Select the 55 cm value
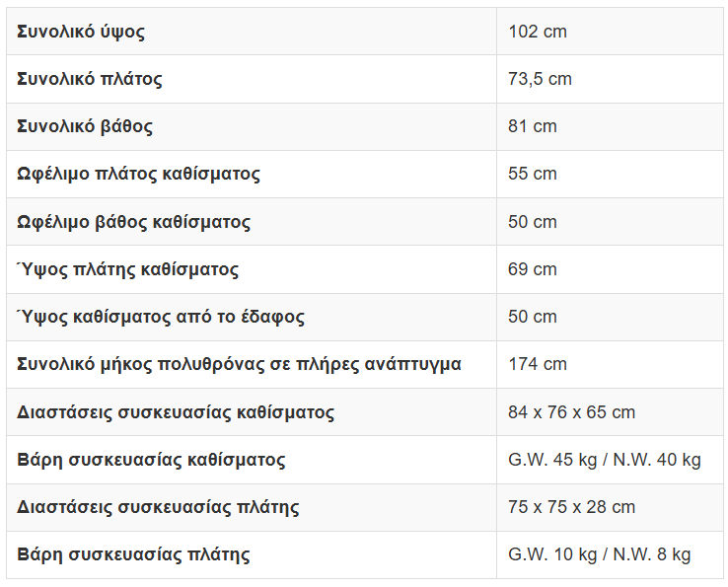728x587 pixels. coord(533,174)
